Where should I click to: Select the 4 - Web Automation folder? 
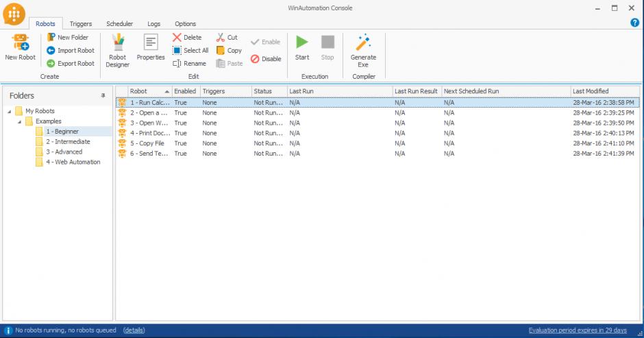tap(73, 162)
